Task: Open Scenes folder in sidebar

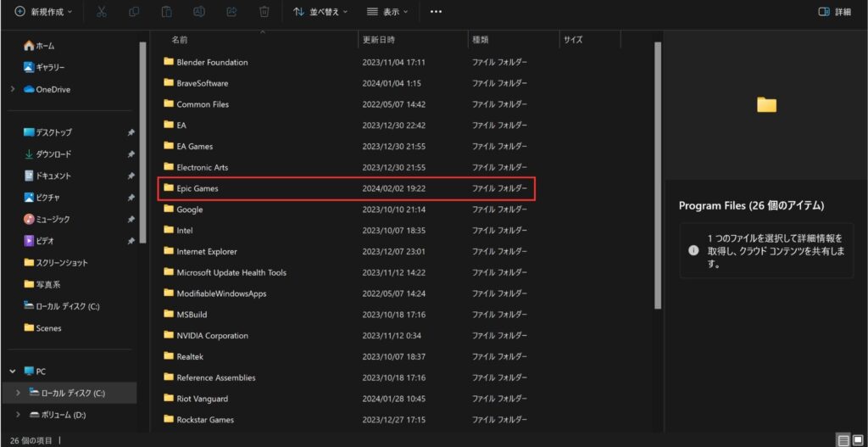Action: pyautogui.click(x=42, y=328)
